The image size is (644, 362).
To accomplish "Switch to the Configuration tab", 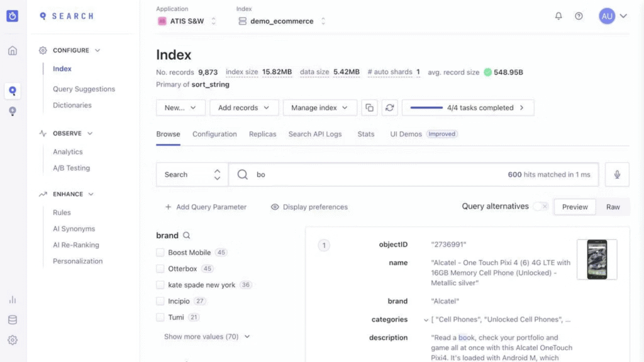I will coord(214,134).
